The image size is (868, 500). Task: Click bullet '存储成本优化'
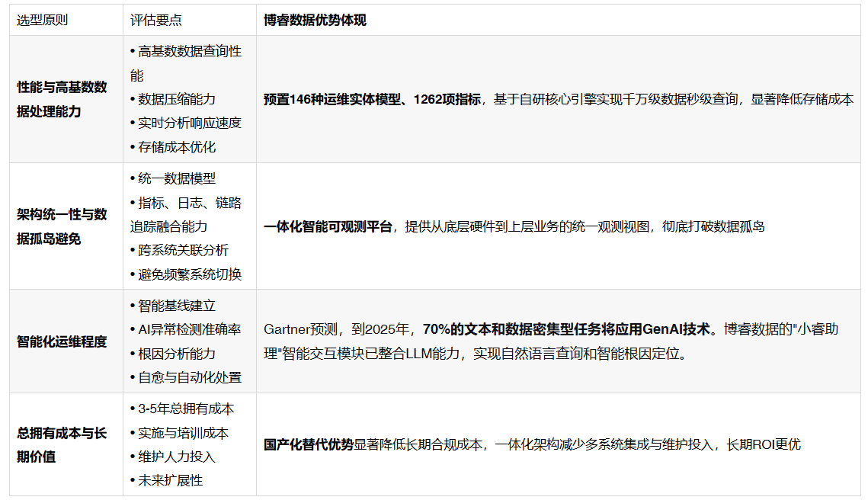pos(173,147)
